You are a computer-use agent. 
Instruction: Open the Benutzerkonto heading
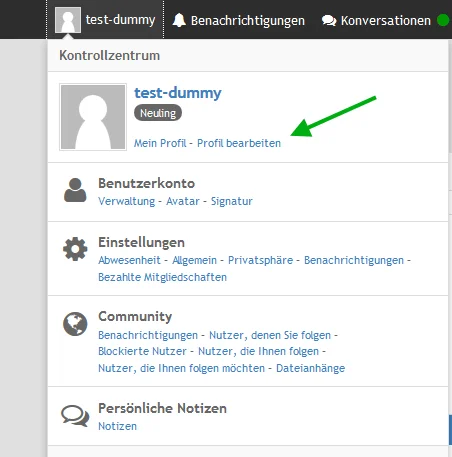(x=146, y=183)
